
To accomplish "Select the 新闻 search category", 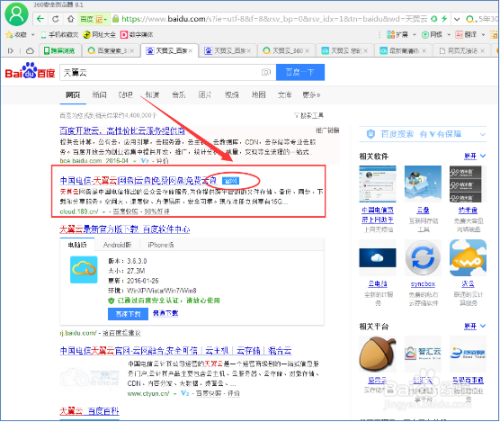I will pos(99,95).
